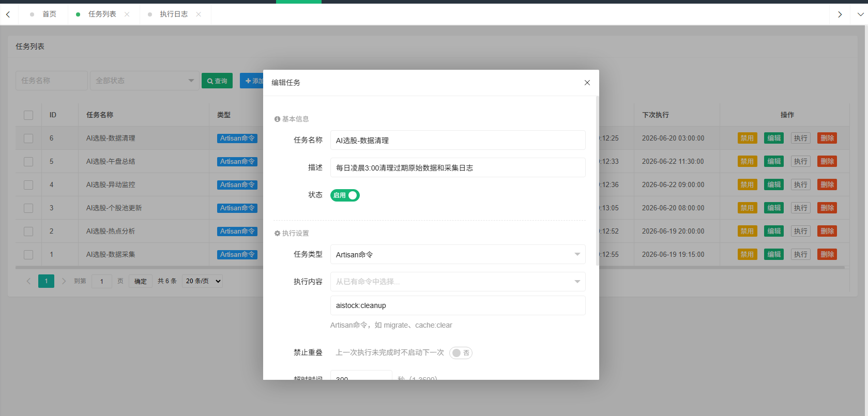Tick the select-all checkbox in the table header
868x416 pixels.
pyautogui.click(x=28, y=115)
